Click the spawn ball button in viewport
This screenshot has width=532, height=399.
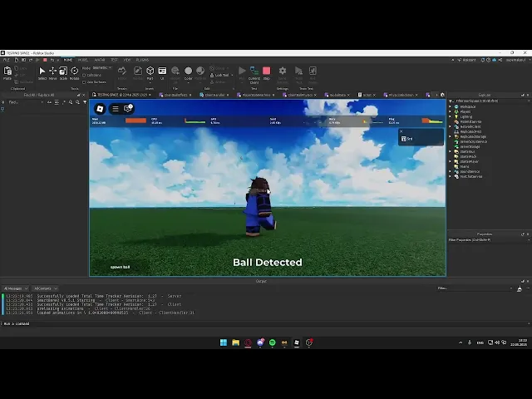tap(120, 267)
